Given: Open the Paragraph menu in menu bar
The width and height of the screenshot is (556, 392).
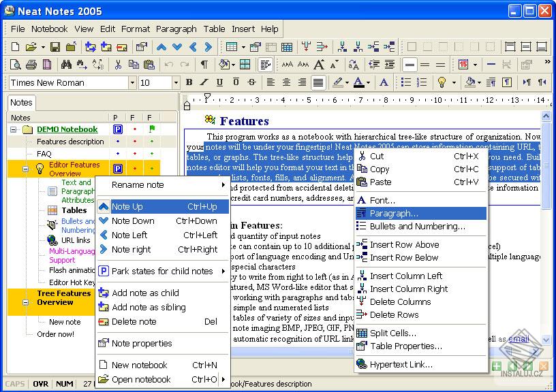Looking at the screenshot, I should tap(176, 29).
